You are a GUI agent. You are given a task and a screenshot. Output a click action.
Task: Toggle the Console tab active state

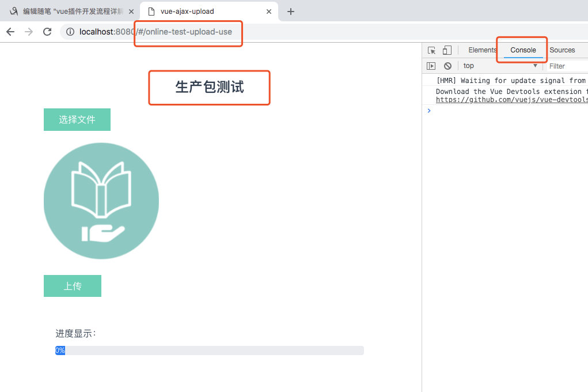[x=521, y=50]
